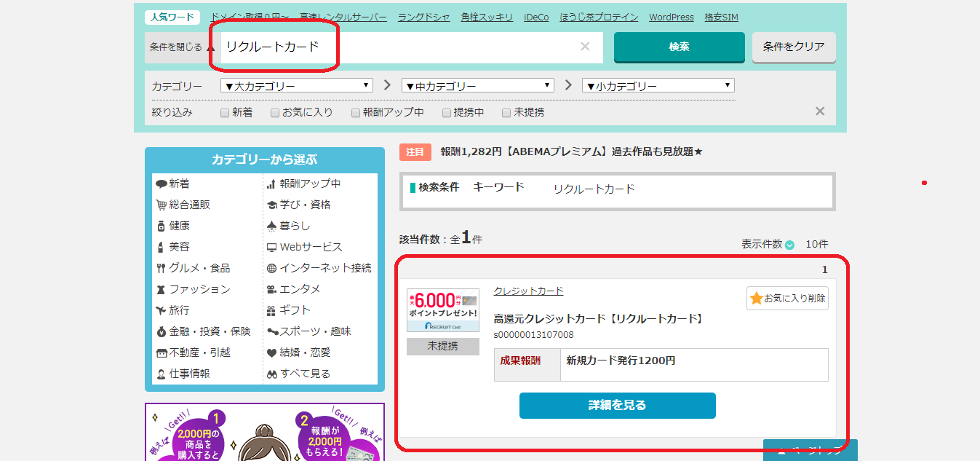980x461 pixels.
Task: Click the 条件をクリア button
Action: (x=794, y=47)
